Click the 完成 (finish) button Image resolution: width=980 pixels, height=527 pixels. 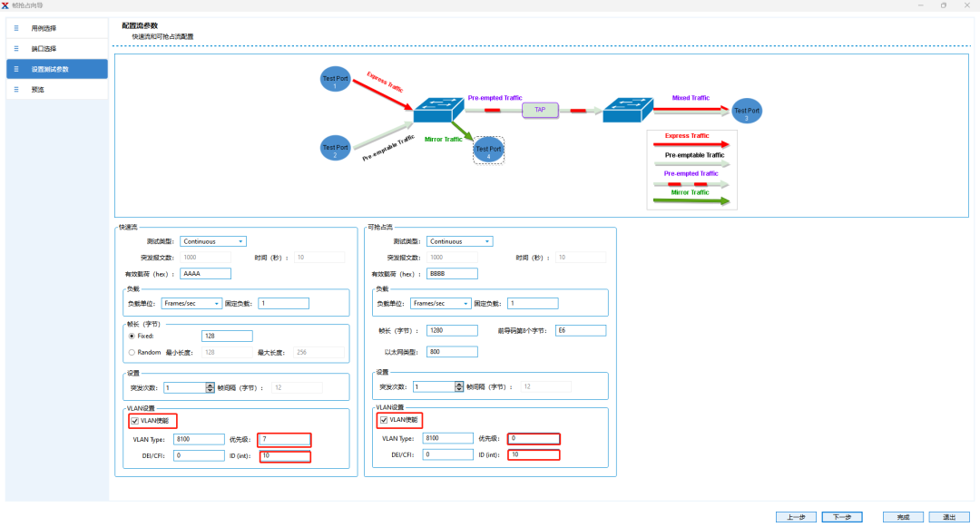(903, 517)
